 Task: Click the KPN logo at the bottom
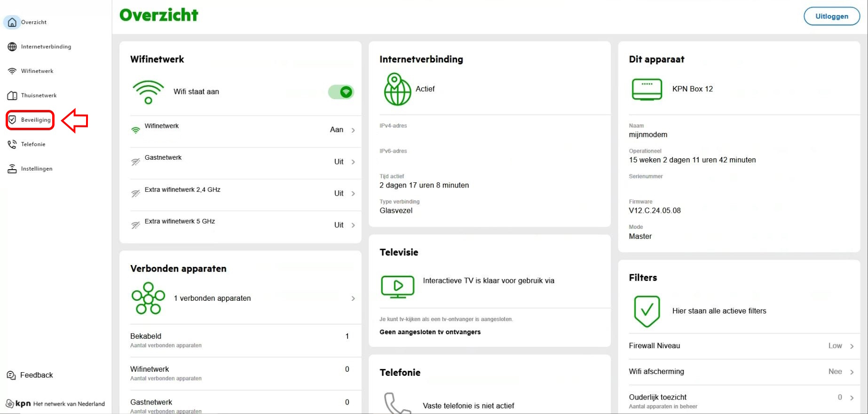(x=18, y=404)
